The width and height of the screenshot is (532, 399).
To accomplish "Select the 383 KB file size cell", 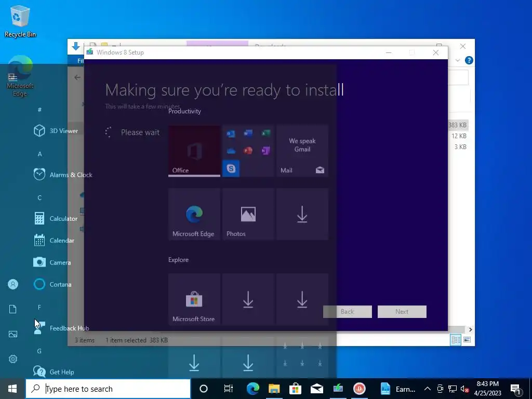I will (x=457, y=125).
